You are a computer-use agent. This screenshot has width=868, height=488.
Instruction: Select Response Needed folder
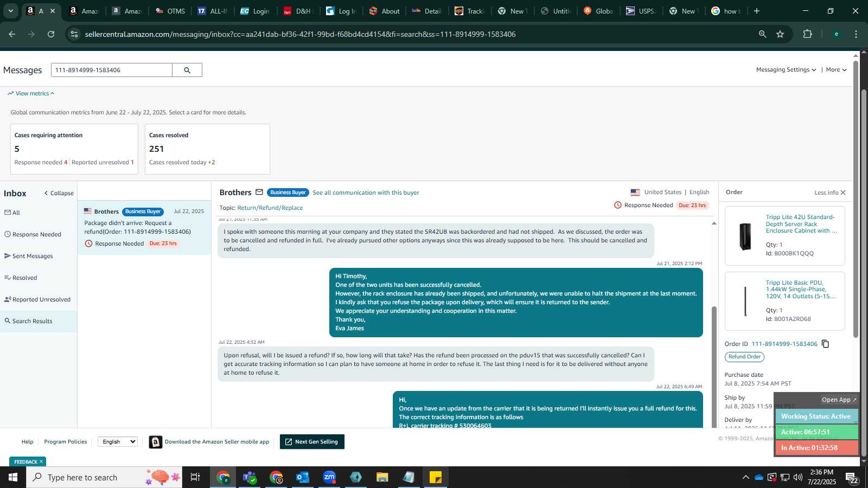[33, 234]
